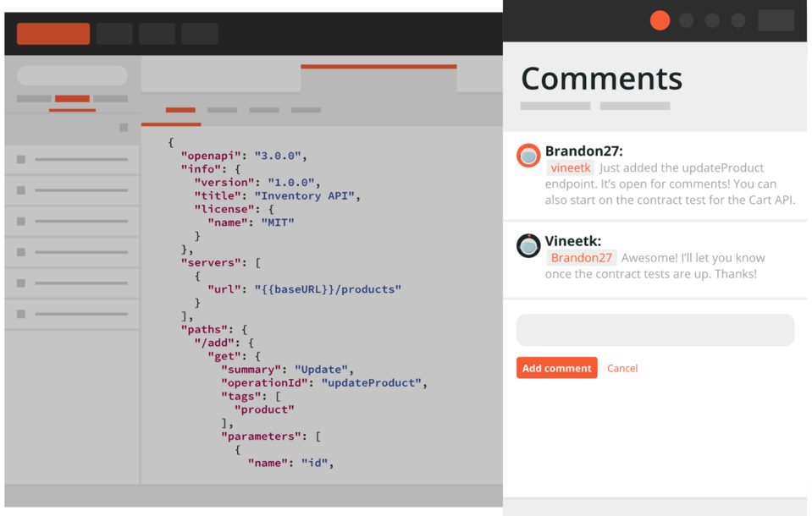
Task: Click the first gray bar under the Comments heading
Action: pos(555,107)
